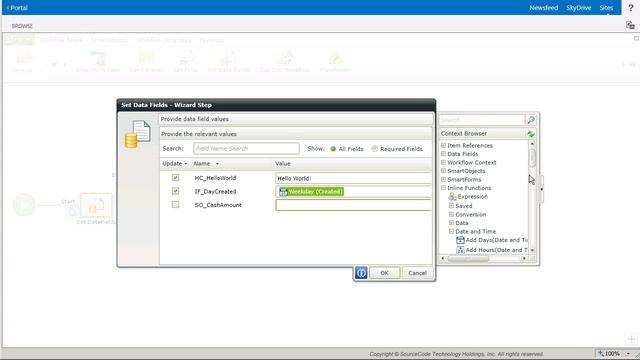Viewport: 640px width, 360px height.
Task: Expand the Saved functions node
Action: 451,206
